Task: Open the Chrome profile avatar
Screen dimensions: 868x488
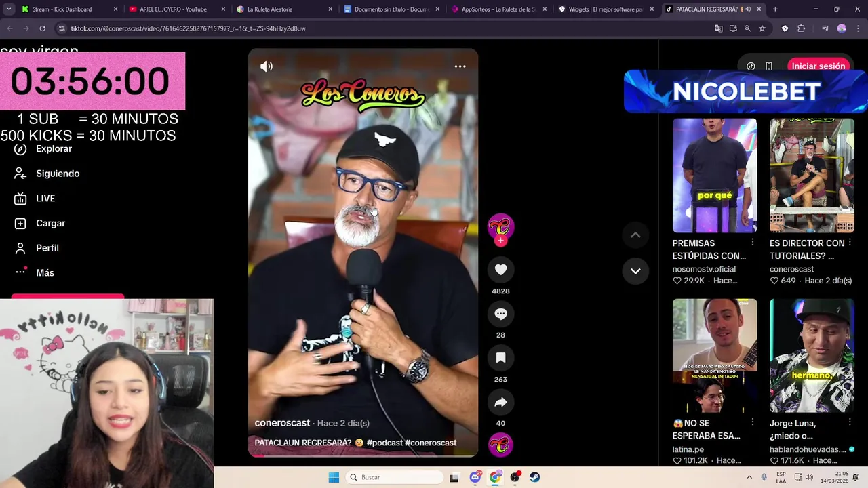Action: tap(842, 28)
